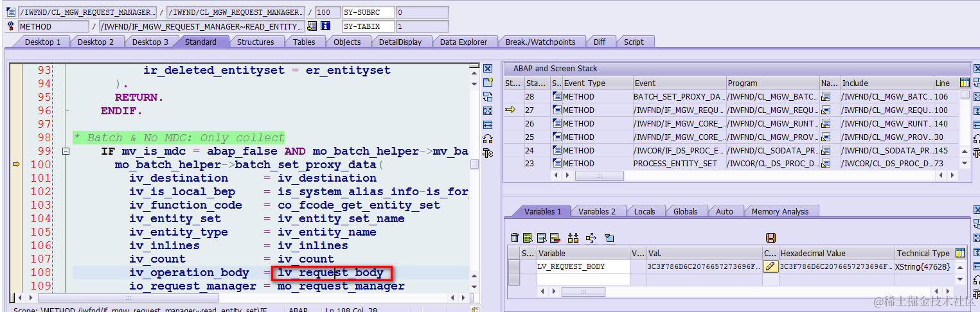Open the Locals variables tab
The image size is (980, 312).
(645, 211)
